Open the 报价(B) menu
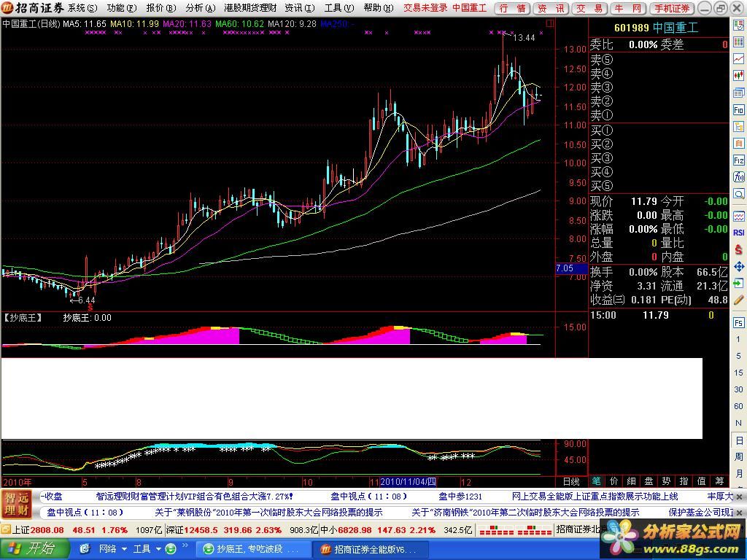The width and height of the screenshot is (747, 560). (160, 8)
